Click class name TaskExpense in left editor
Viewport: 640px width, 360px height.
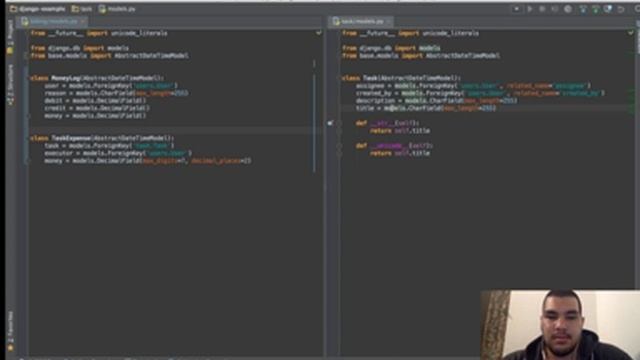(x=71, y=138)
